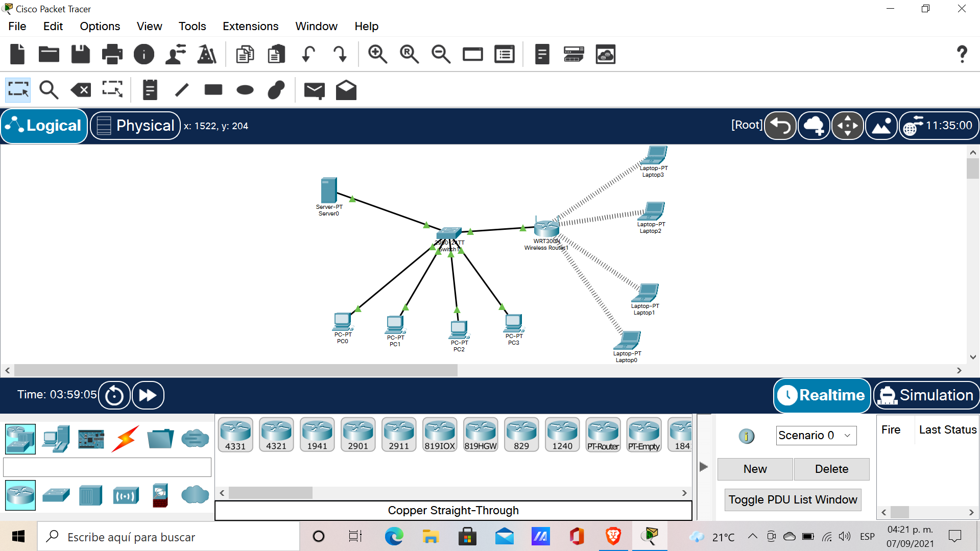Open the Tools menu
This screenshot has height=551, width=980.
point(192,26)
